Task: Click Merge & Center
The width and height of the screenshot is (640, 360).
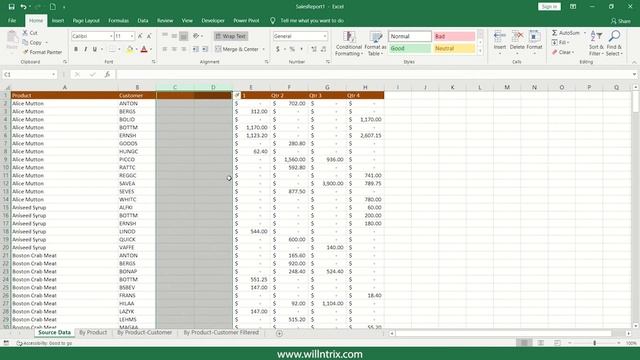Action: coord(237,49)
